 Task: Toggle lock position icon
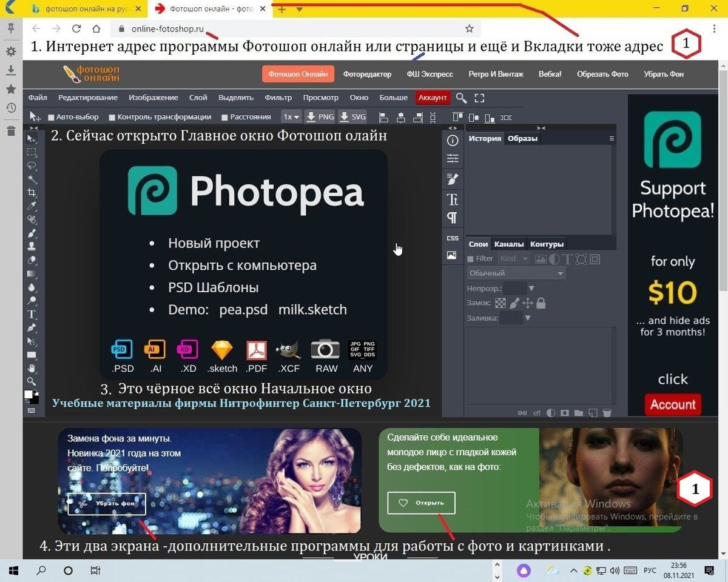click(x=527, y=303)
